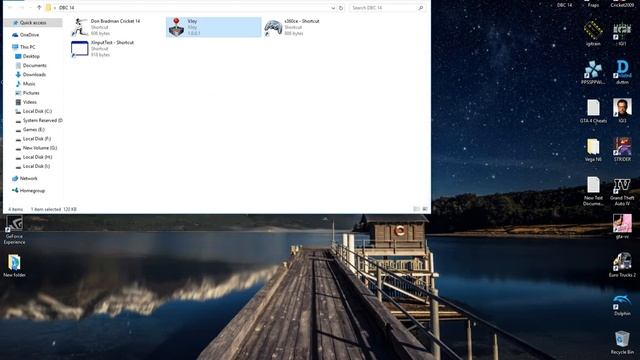Select the Recycle Bin desktop icon
Image resolution: width=640 pixels, height=360 pixels.
pos(622,343)
